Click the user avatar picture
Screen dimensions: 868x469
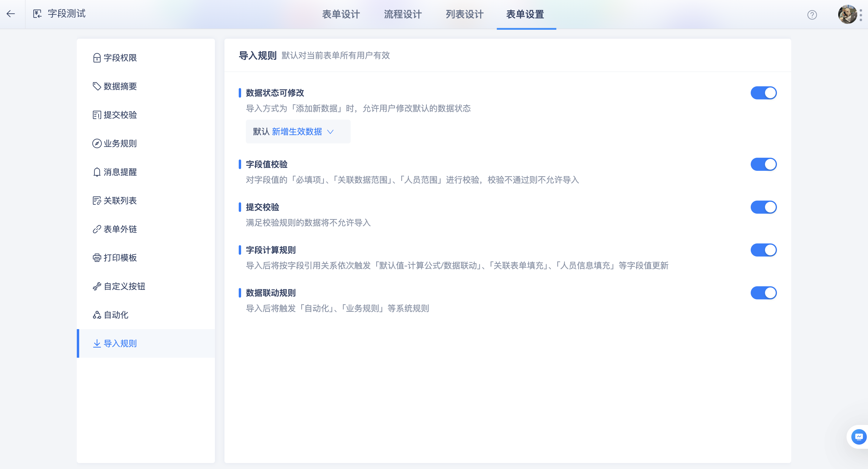[847, 14]
